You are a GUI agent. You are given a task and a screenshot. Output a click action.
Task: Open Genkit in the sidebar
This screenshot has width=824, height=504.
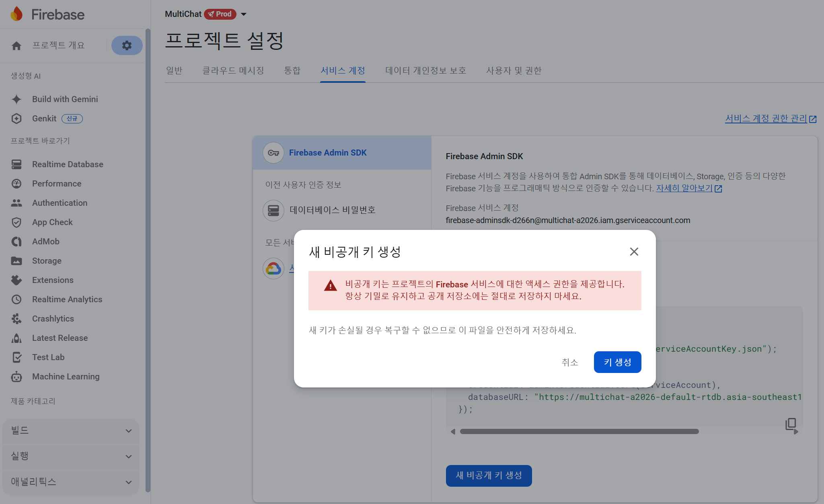pos(44,119)
